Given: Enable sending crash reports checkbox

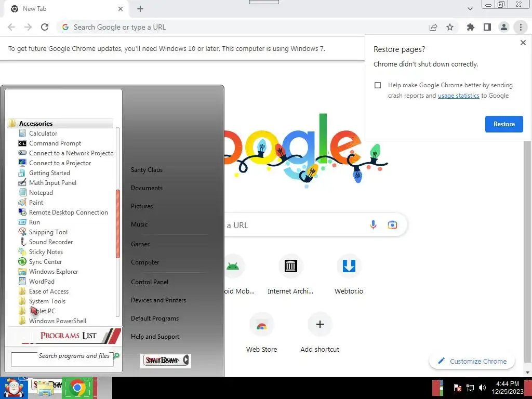Looking at the screenshot, I should 378,85.
